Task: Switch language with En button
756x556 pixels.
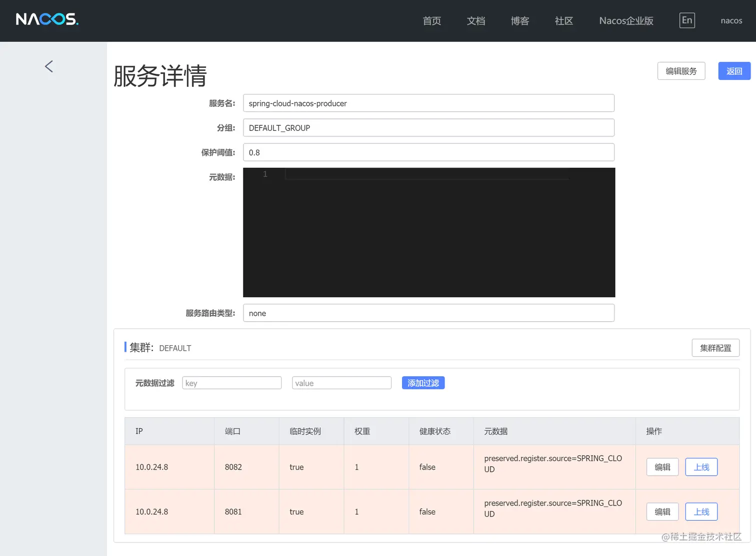Action: (687, 20)
